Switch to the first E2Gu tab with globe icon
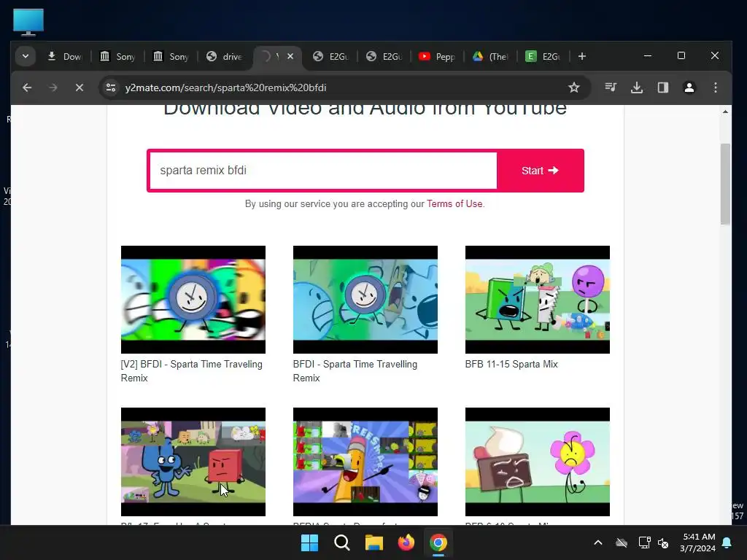 click(x=331, y=57)
